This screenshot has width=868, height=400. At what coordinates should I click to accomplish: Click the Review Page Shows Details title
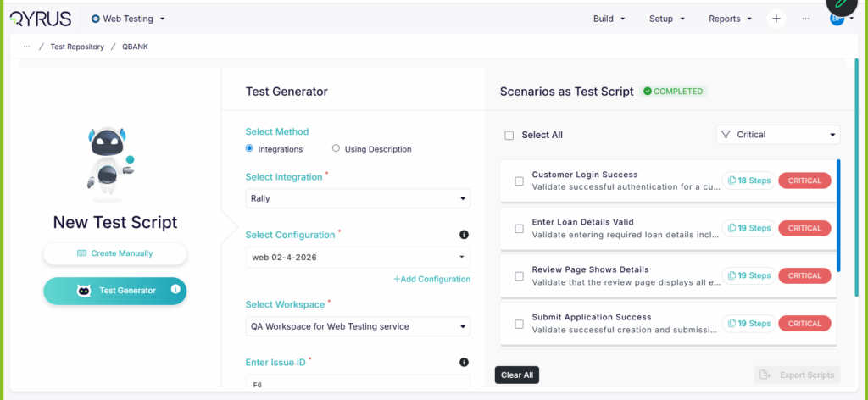click(x=590, y=269)
